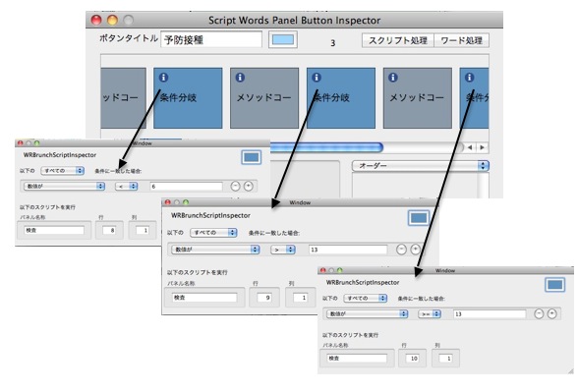The image size is (578, 392).
Task: Click plus button in >= 13 inspector
Action: tap(551, 314)
